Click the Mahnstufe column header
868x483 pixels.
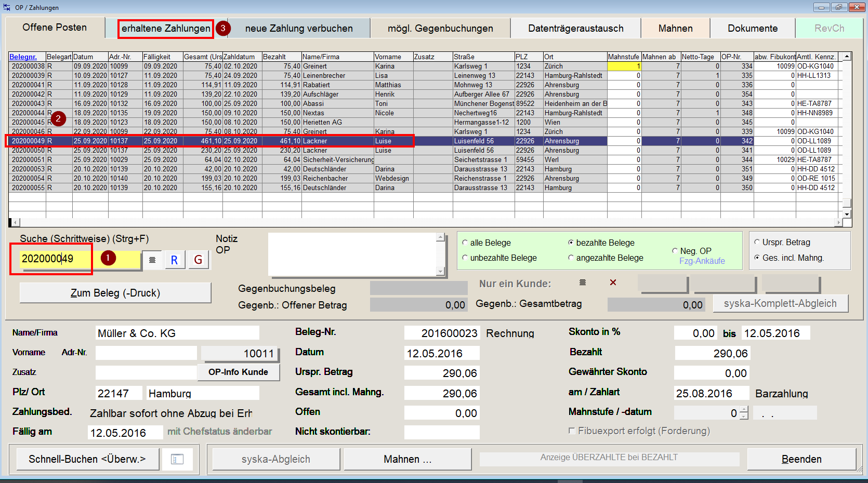coord(624,57)
